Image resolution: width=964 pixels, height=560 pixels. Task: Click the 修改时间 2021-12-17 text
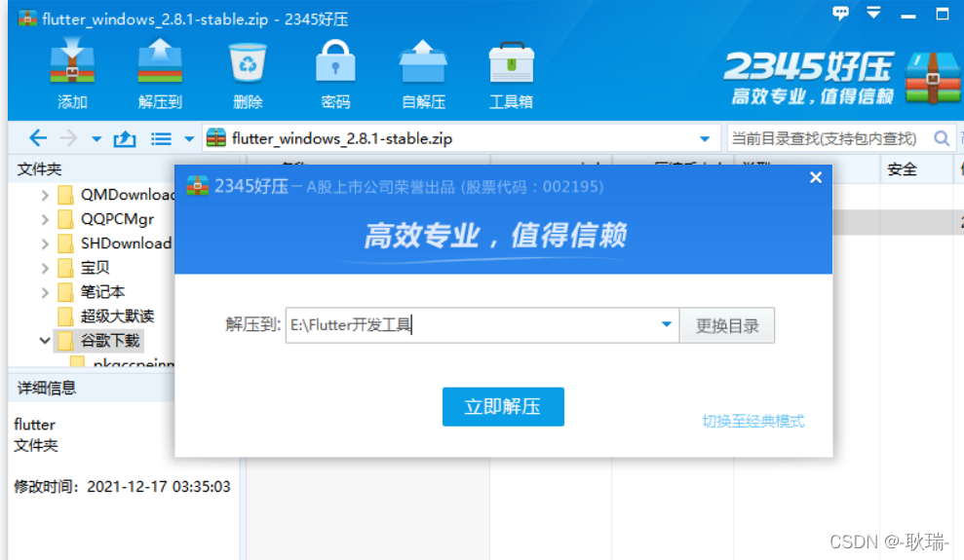tap(122, 487)
